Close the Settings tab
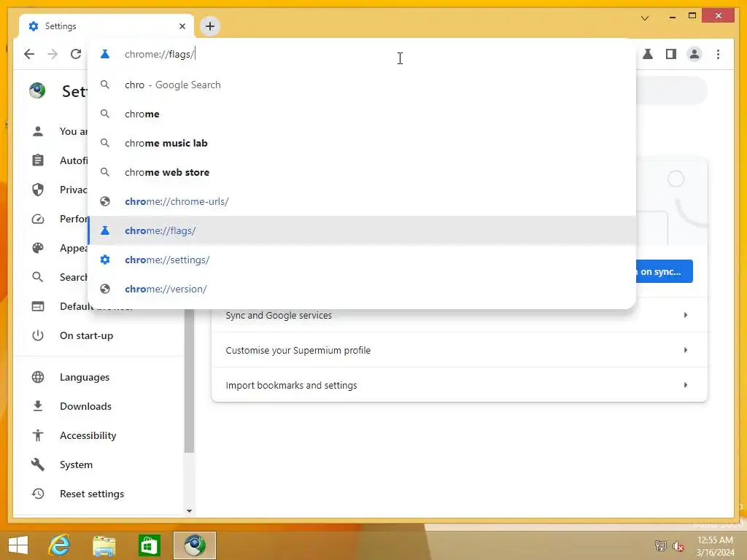This screenshot has width=747, height=560. pyautogui.click(x=182, y=26)
